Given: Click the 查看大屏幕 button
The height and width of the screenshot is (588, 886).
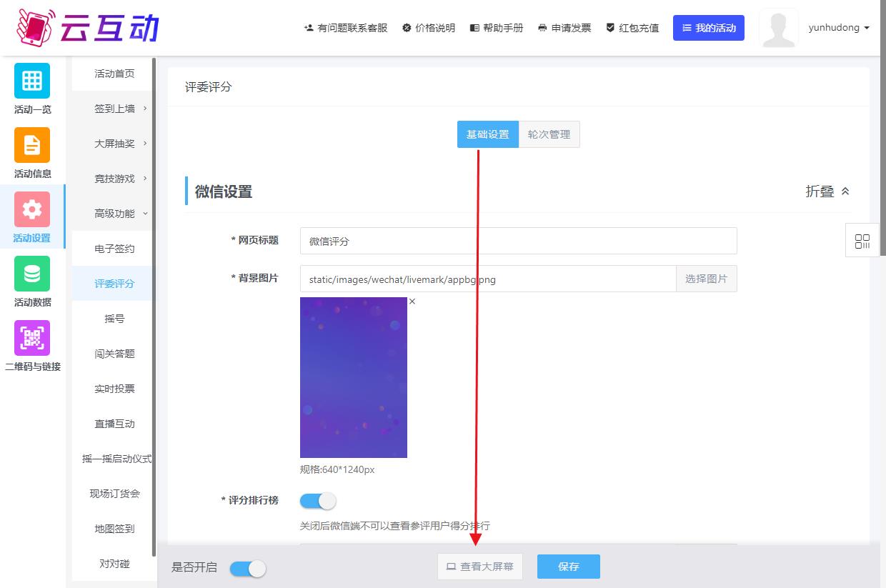Looking at the screenshot, I should pos(480,567).
